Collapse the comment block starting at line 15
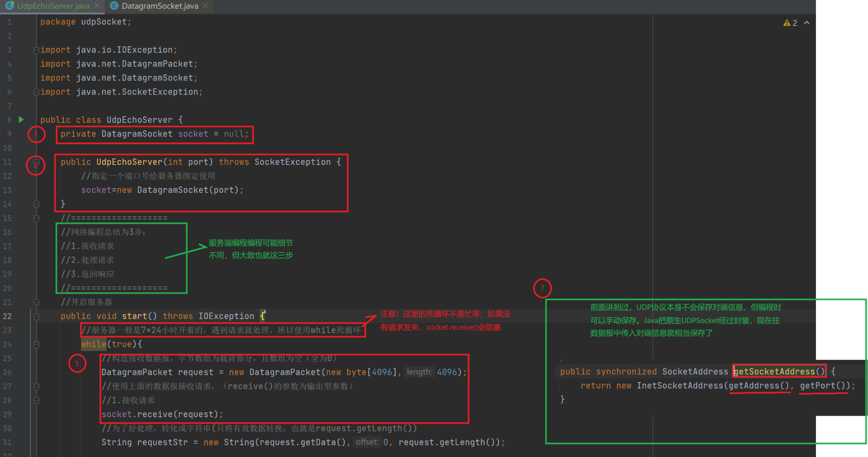The width and height of the screenshot is (868, 457). pyautogui.click(x=36, y=218)
